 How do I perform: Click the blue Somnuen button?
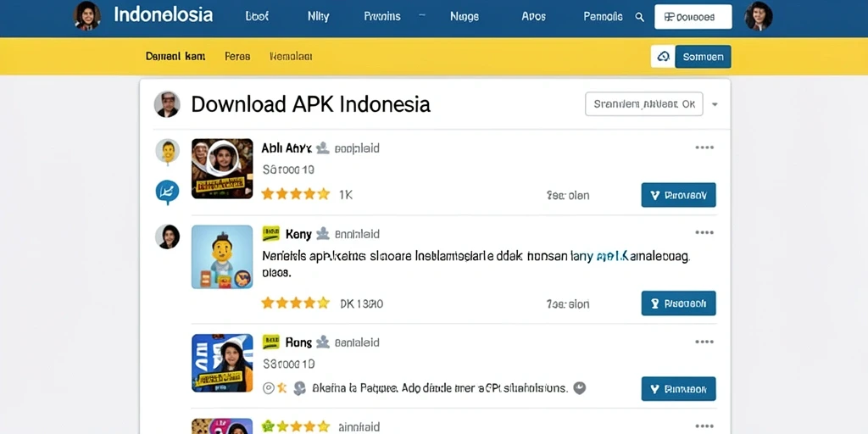point(703,57)
